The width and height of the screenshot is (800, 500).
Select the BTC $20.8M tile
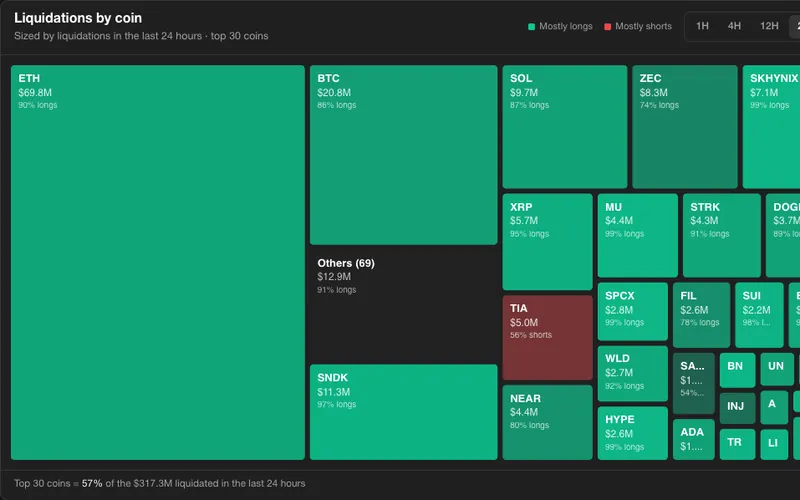pyautogui.click(x=404, y=155)
